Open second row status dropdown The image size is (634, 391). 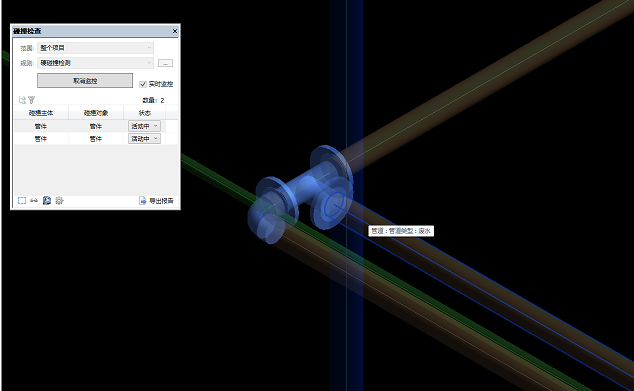(x=144, y=139)
